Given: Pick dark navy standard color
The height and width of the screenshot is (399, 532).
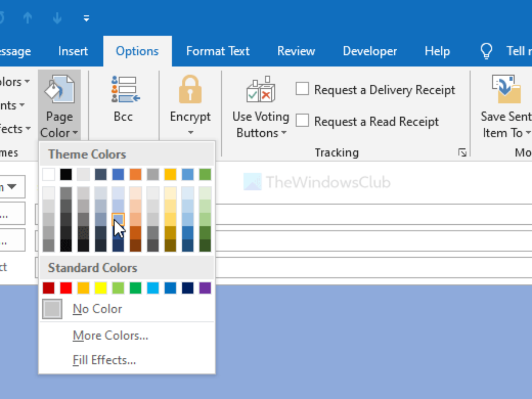Looking at the screenshot, I should 188,288.
